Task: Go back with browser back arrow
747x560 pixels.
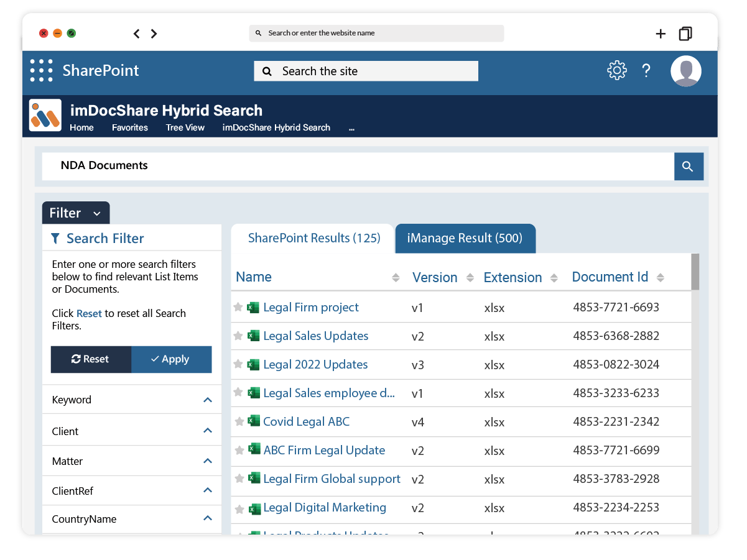Action: pos(137,34)
